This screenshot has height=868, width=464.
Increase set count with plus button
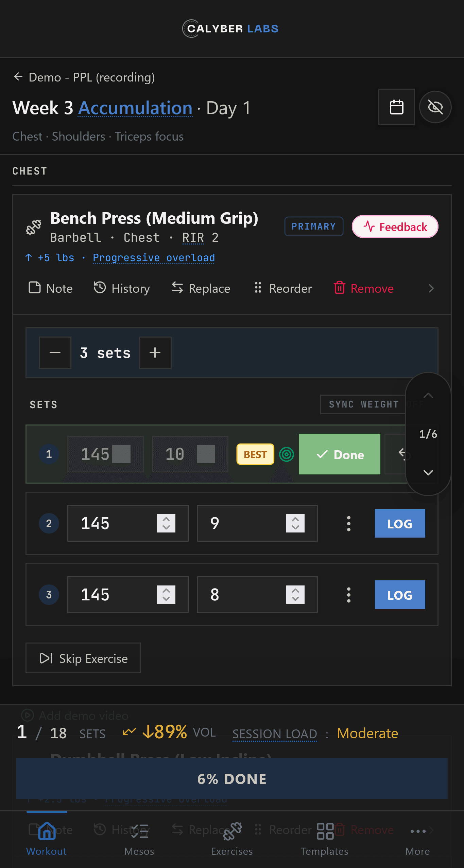point(155,352)
